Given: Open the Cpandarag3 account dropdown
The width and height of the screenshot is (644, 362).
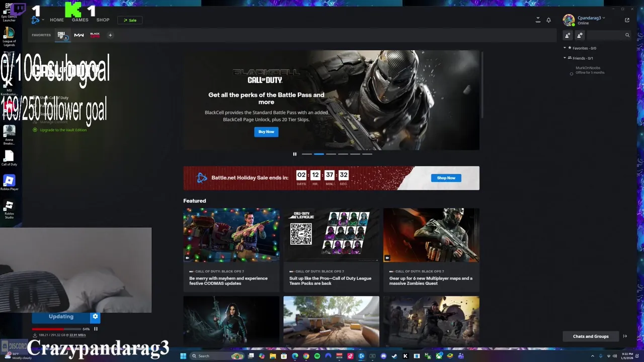Looking at the screenshot, I should pyautogui.click(x=591, y=18).
